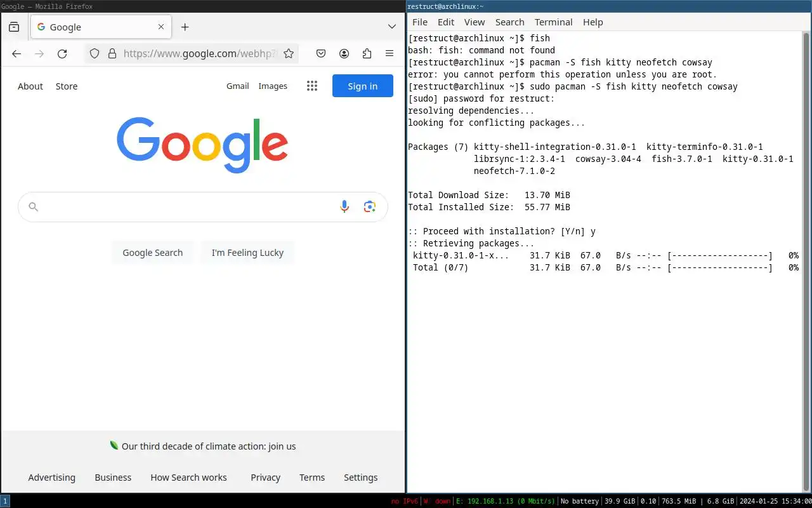This screenshot has height=508, width=812.
Task: Click 'Total Download Size' line in terminal
Action: pyautogui.click(x=489, y=195)
